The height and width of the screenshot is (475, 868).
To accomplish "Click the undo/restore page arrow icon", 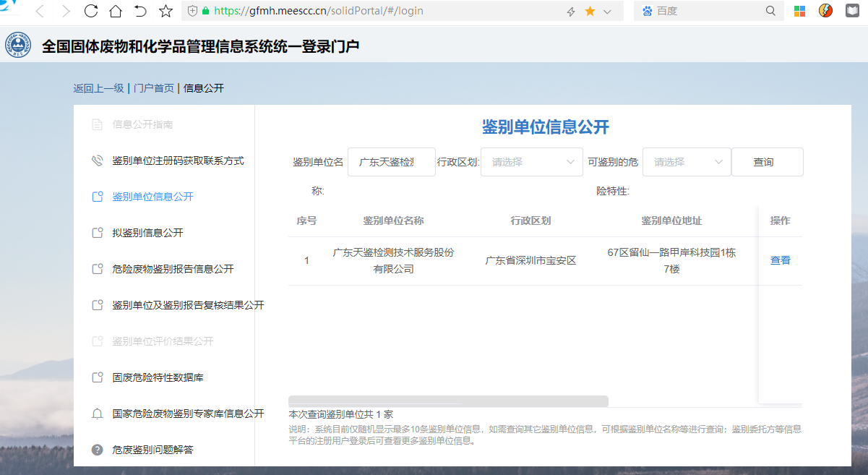I will (141, 11).
